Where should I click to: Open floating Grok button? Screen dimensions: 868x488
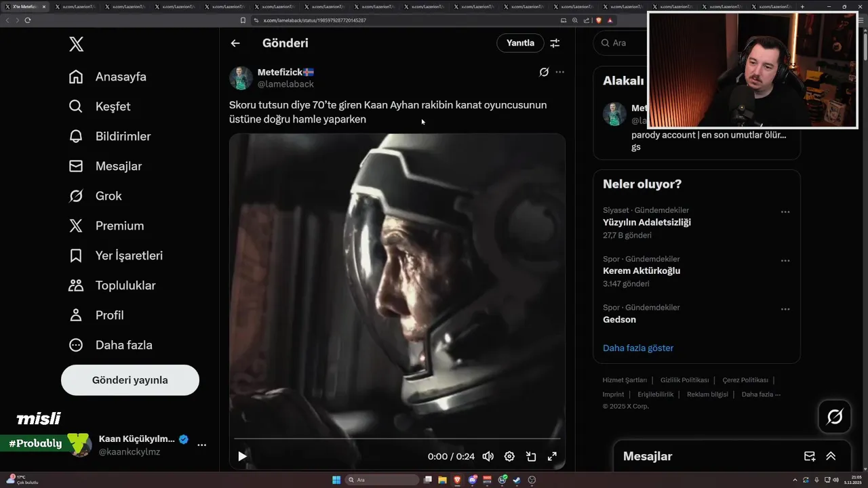tap(835, 417)
